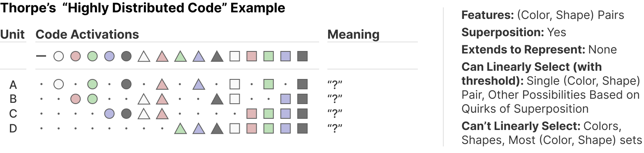Click the white circle in row A
Viewport: 644px width, 153px height.
59,84
